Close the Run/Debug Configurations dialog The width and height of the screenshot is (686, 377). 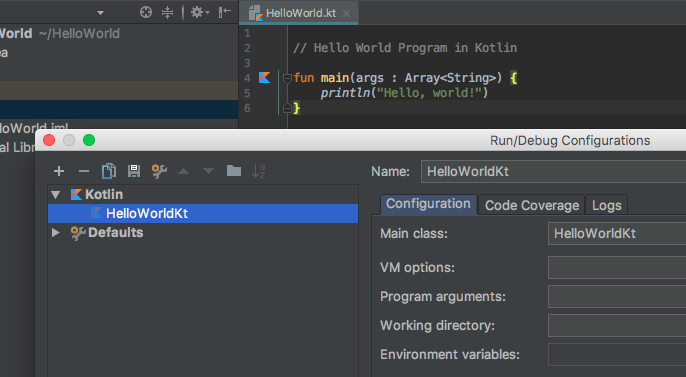(x=49, y=140)
